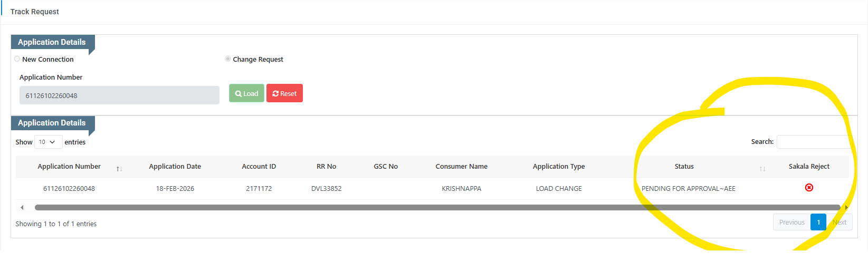Click the lower Application Details section header
The height and width of the screenshot is (261, 868).
pyautogui.click(x=52, y=123)
